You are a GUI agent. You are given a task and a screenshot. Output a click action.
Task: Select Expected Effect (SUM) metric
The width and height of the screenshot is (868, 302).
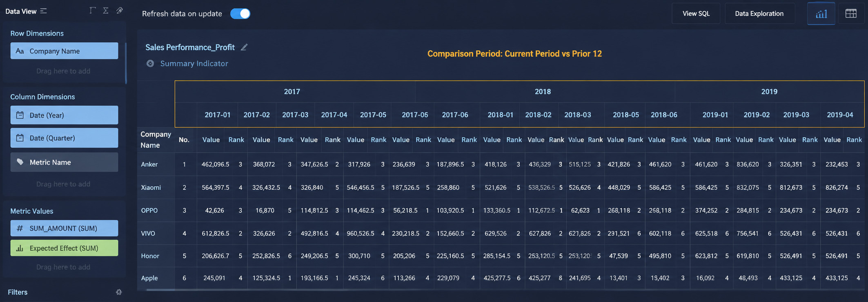64,248
